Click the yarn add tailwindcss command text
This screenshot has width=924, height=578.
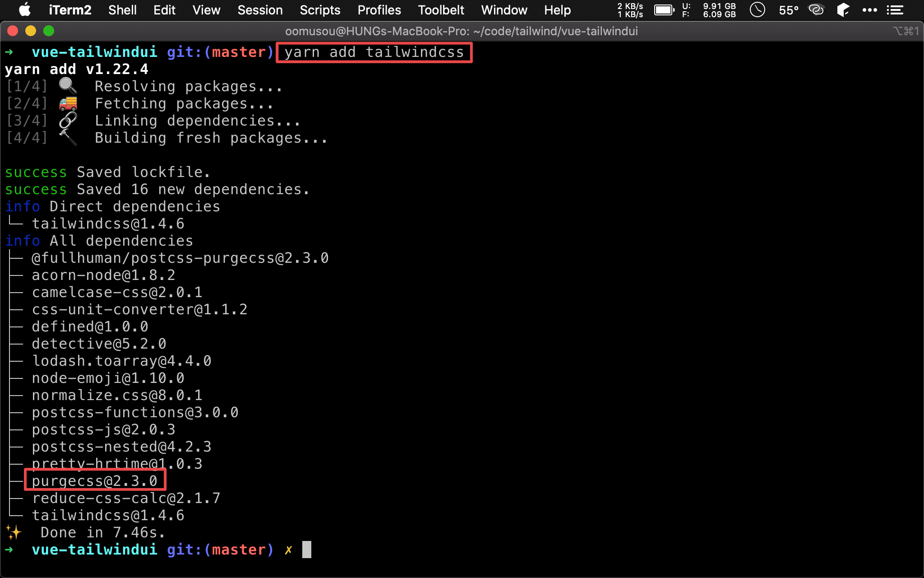click(x=374, y=52)
